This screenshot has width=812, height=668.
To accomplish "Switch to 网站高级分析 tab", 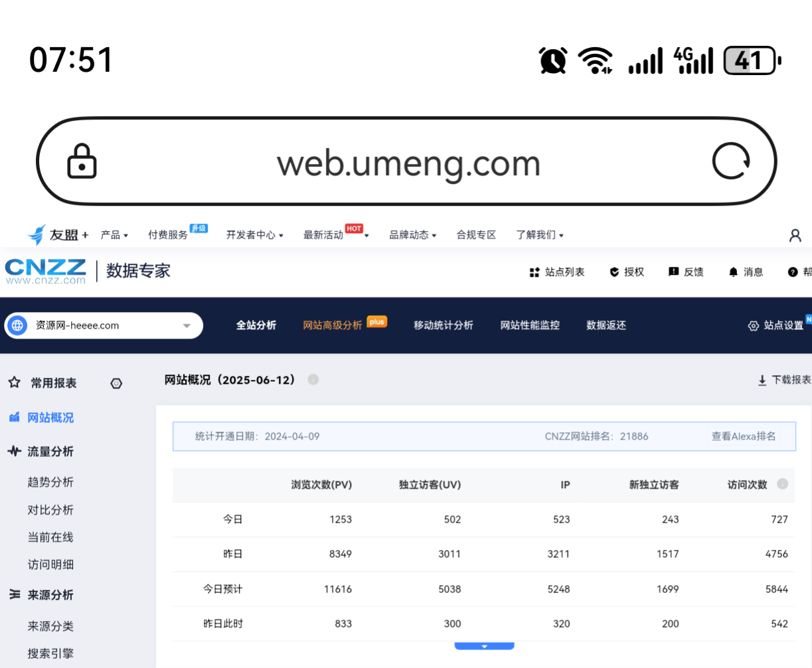I will coord(333,325).
